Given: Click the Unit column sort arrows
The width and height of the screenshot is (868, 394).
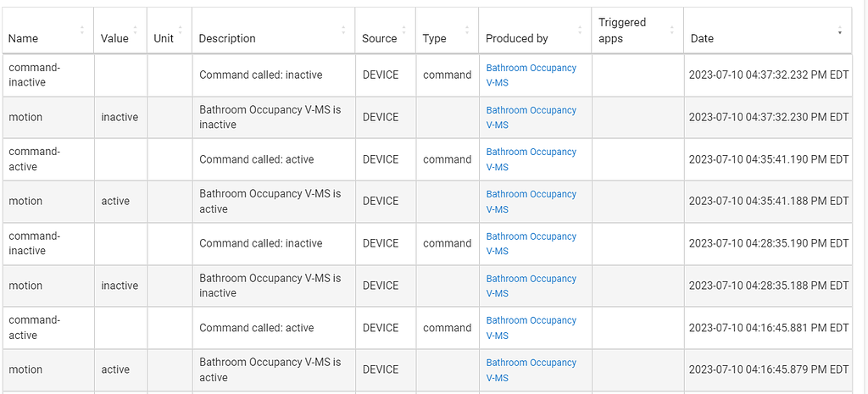Looking at the screenshot, I should [x=181, y=31].
